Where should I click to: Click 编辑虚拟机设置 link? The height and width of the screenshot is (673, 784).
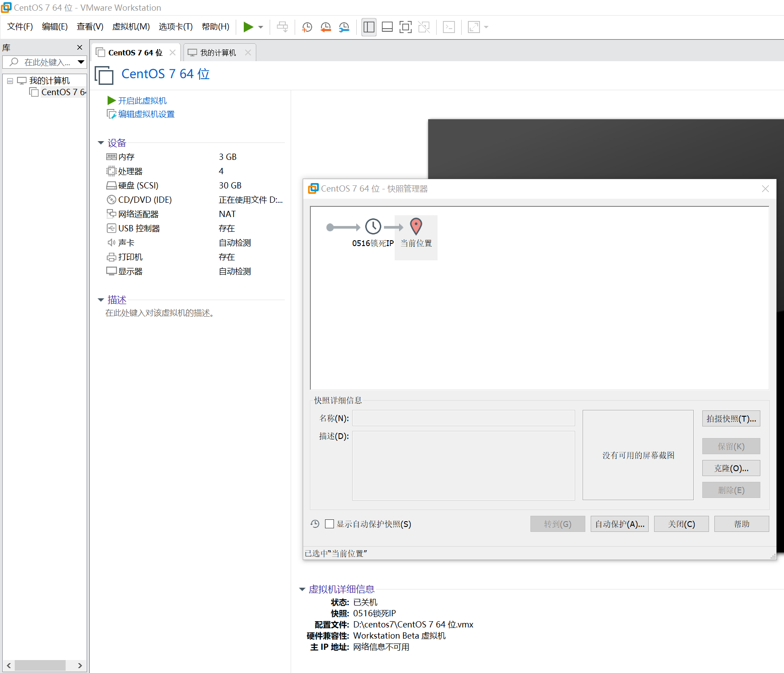pyautogui.click(x=146, y=114)
